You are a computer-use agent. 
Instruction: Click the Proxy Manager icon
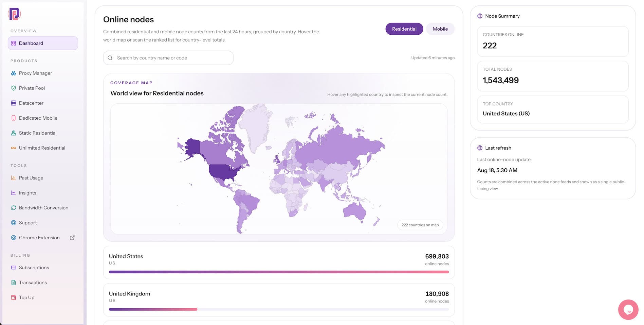tap(14, 73)
